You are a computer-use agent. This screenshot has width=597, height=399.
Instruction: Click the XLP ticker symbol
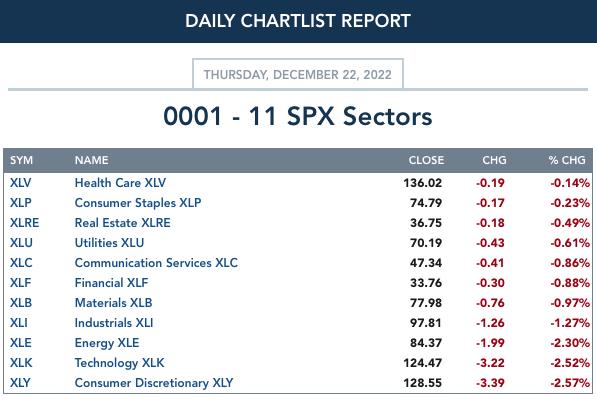(21, 203)
